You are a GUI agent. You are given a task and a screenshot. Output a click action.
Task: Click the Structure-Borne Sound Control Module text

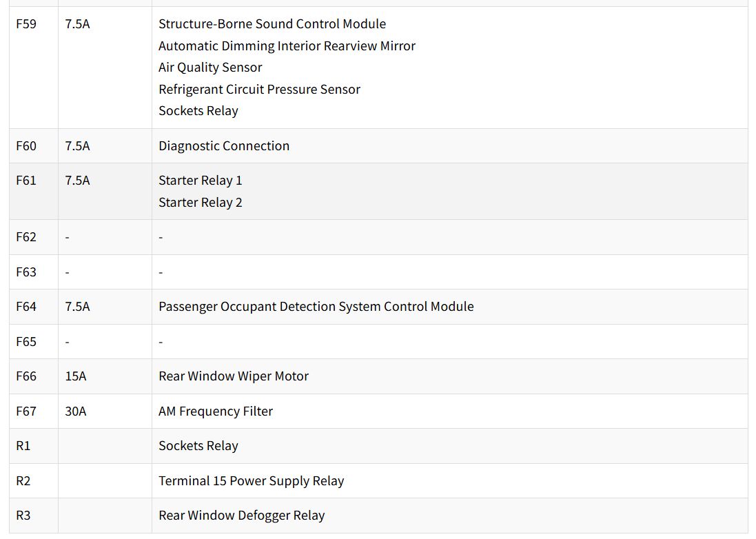click(x=272, y=23)
